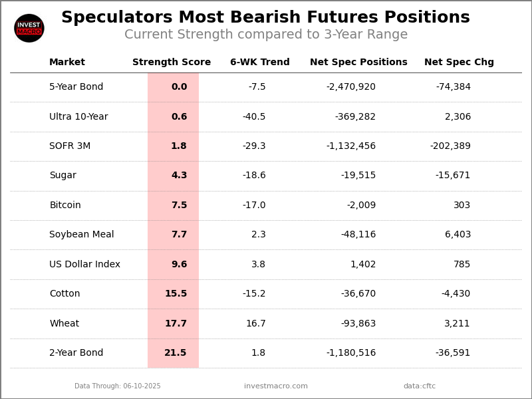This screenshot has width=532, height=399.
Task: Click the data:cftc source text
Action: coord(419,386)
